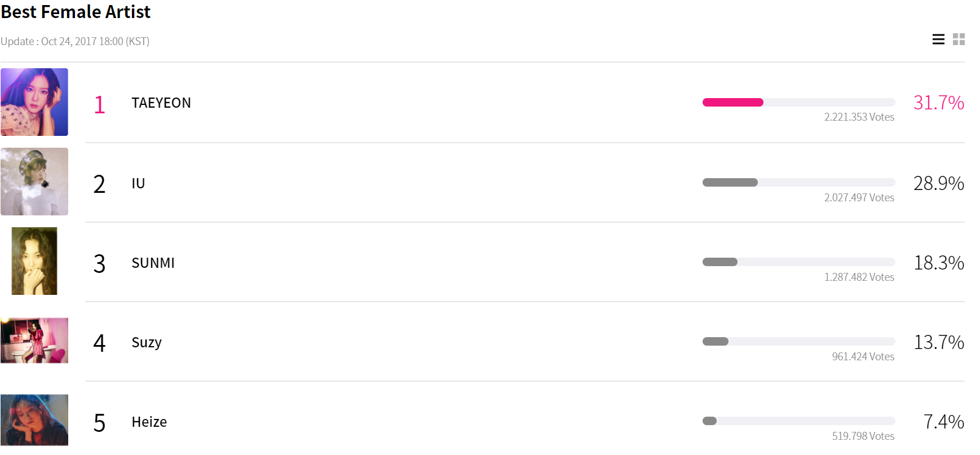Screen dimensions: 980x455
Task: Select SUNMI's portrait image
Action: pyautogui.click(x=34, y=261)
